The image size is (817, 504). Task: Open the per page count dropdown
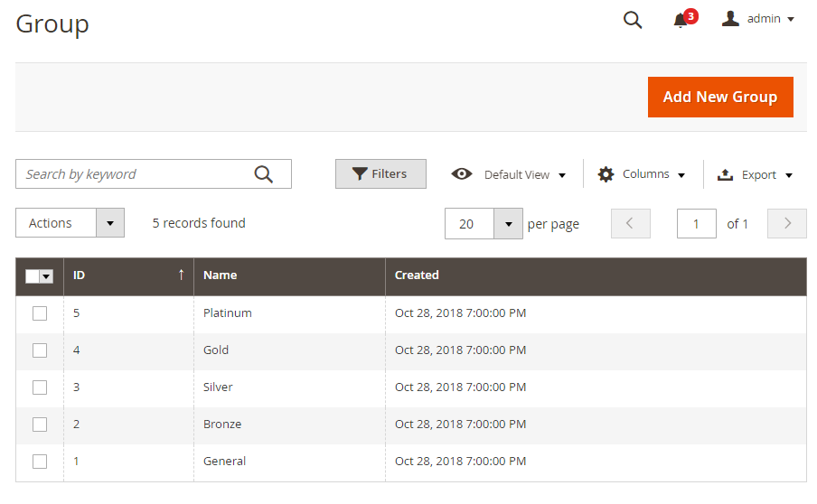[509, 224]
